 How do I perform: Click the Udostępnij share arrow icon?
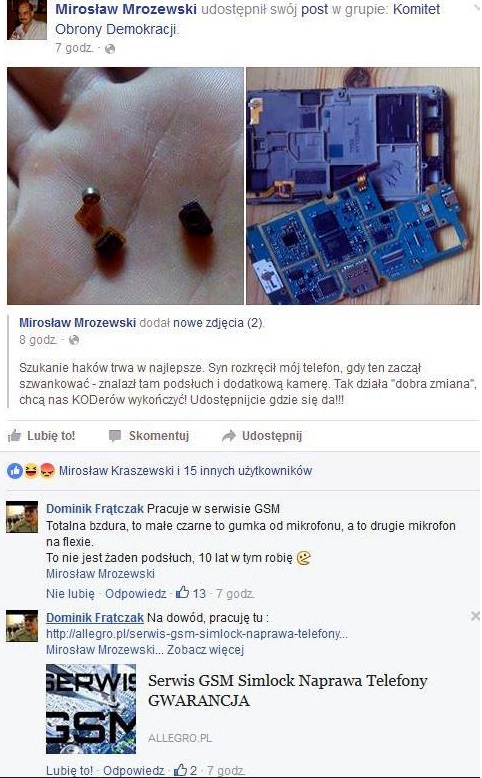click(x=228, y=436)
